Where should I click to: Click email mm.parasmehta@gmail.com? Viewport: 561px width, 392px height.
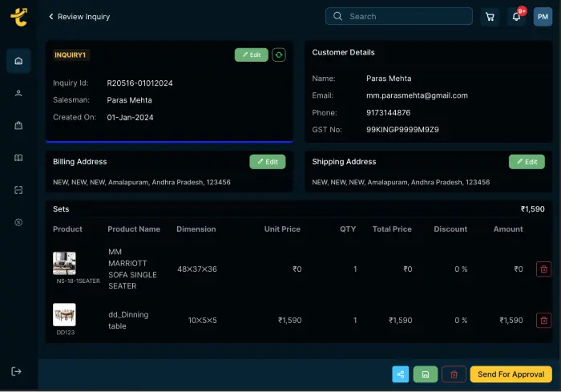pyautogui.click(x=417, y=95)
